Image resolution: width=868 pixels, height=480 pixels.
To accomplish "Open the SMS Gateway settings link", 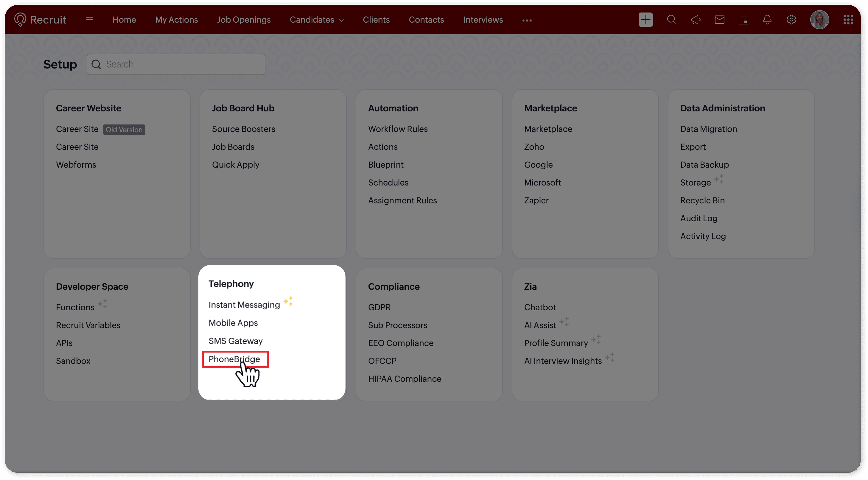I will [x=235, y=341].
